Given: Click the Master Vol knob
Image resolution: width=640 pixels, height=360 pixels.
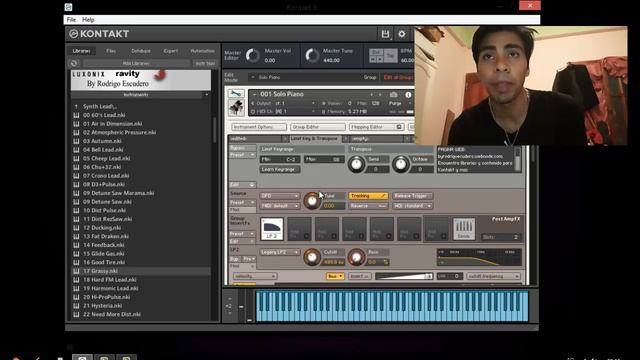Looking at the screenshot, I should (x=253, y=56).
